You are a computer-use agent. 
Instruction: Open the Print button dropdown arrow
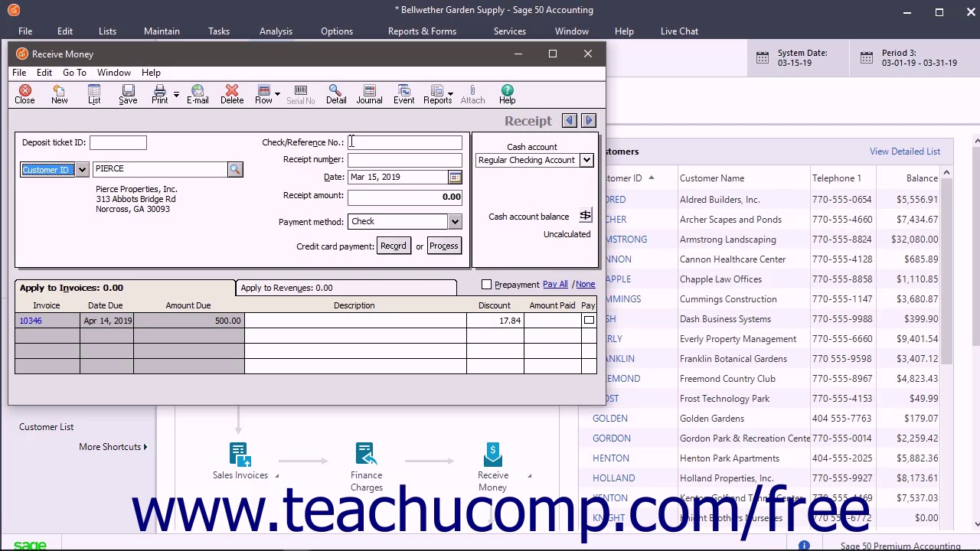(x=176, y=94)
